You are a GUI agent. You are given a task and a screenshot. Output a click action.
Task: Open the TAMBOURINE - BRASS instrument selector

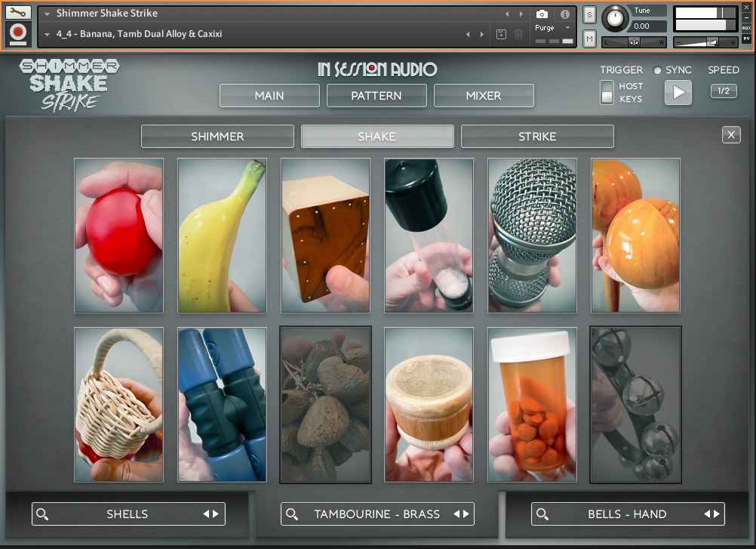(x=377, y=514)
